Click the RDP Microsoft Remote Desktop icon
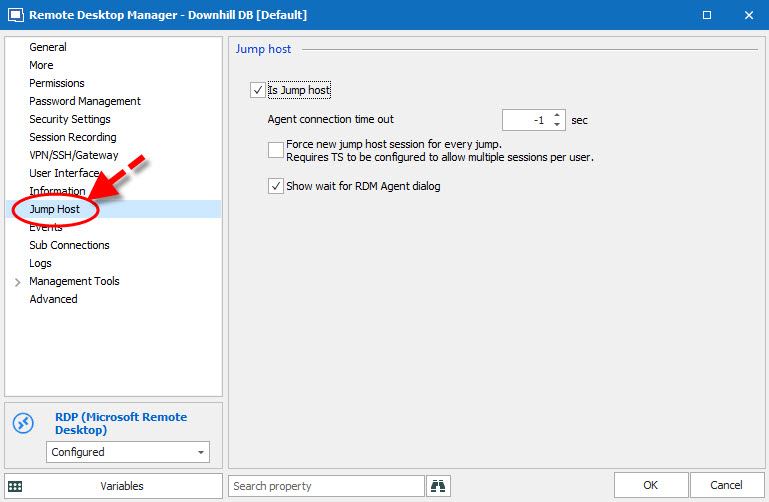Viewport: 769px width, 502px height. (x=23, y=423)
